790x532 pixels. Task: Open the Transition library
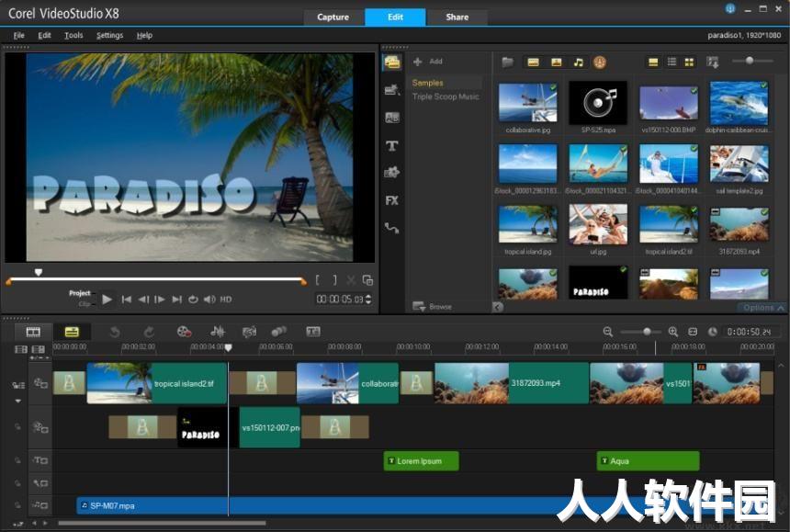(392, 118)
